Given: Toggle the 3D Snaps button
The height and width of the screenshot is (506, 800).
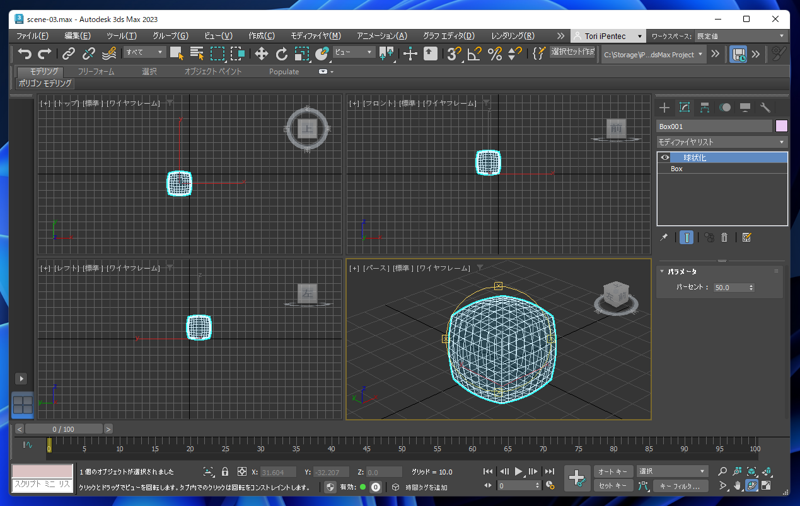Looking at the screenshot, I should click(454, 54).
